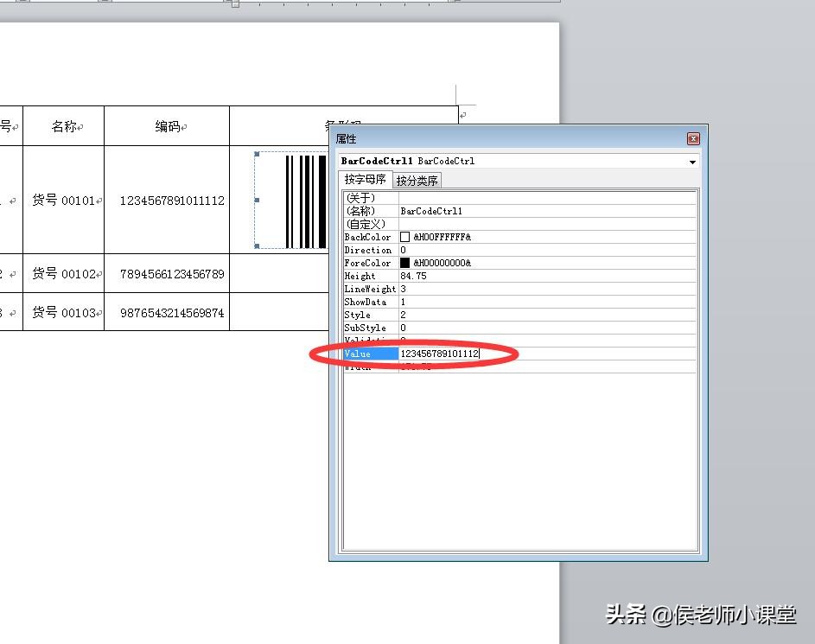The image size is (815, 644).
Task: Click the 编码 table header cell
Action: tap(167, 126)
